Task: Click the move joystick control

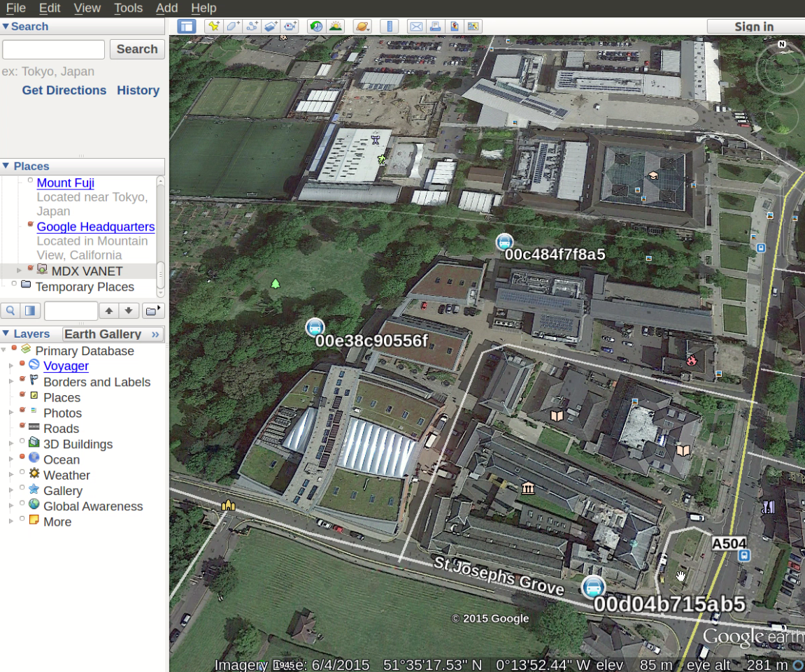Action: pyautogui.click(x=781, y=119)
